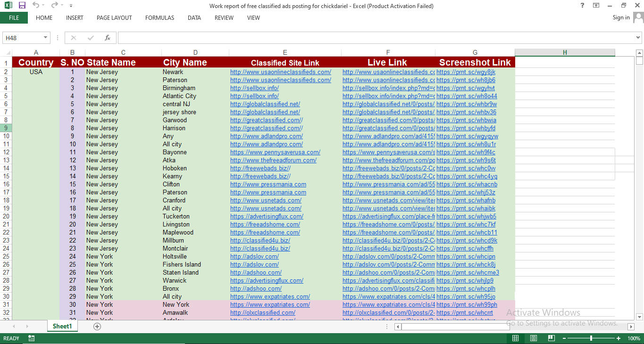Screen dimensions: 644x344
Task: Save the workbook using the Save icon
Action: (22, 5)
